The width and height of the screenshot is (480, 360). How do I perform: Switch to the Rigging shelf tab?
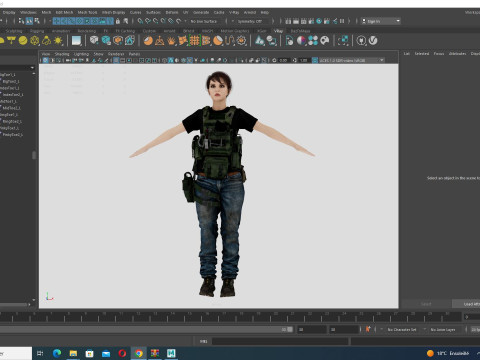tap(37, 31)
